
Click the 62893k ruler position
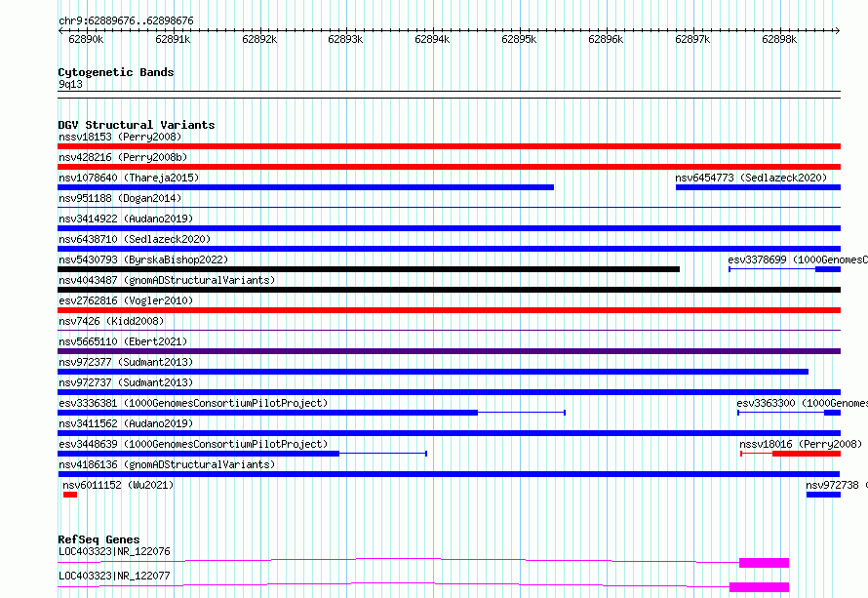(345, 39)
